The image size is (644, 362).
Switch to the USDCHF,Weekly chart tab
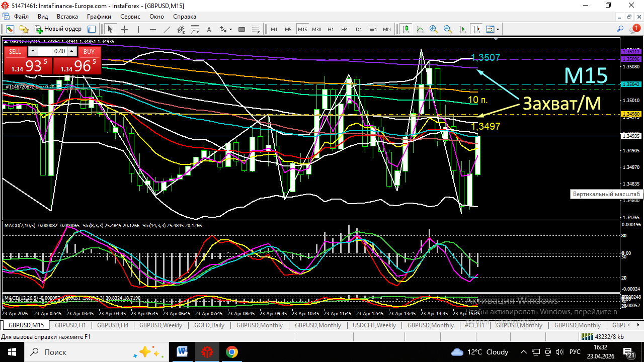point(374,325)
